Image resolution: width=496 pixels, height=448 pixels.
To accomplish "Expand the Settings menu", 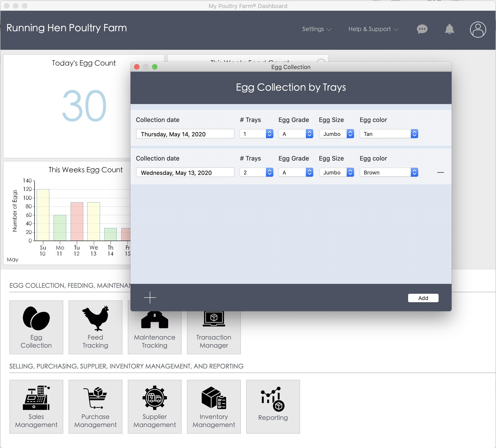I will (x=317, y=29).
